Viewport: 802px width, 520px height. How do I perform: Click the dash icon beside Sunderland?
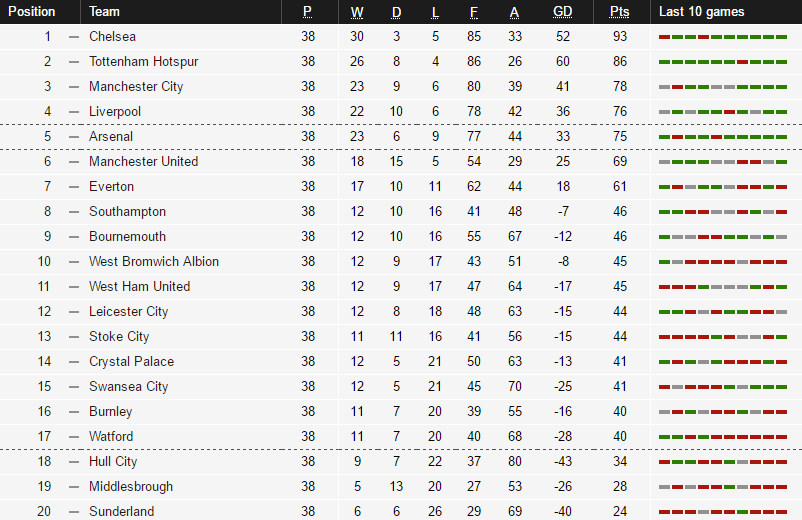point(74,512)
